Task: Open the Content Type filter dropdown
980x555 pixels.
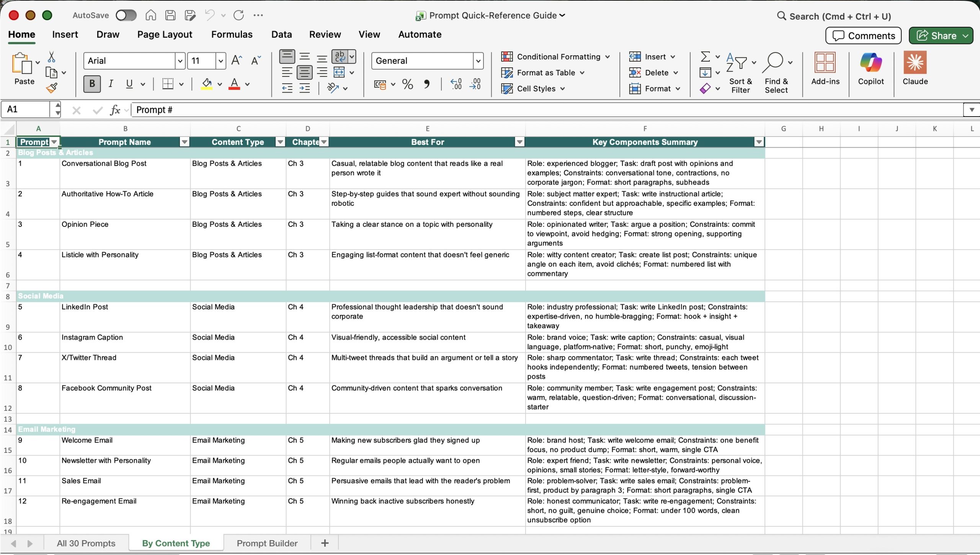Action: [x=280, y=142]
